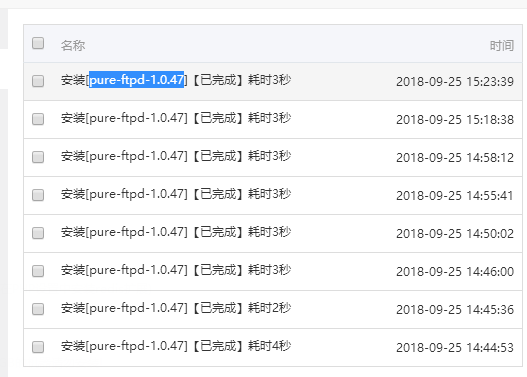Click the timestamp 2018-09-25 14:46:00

(x=455, y=271)
